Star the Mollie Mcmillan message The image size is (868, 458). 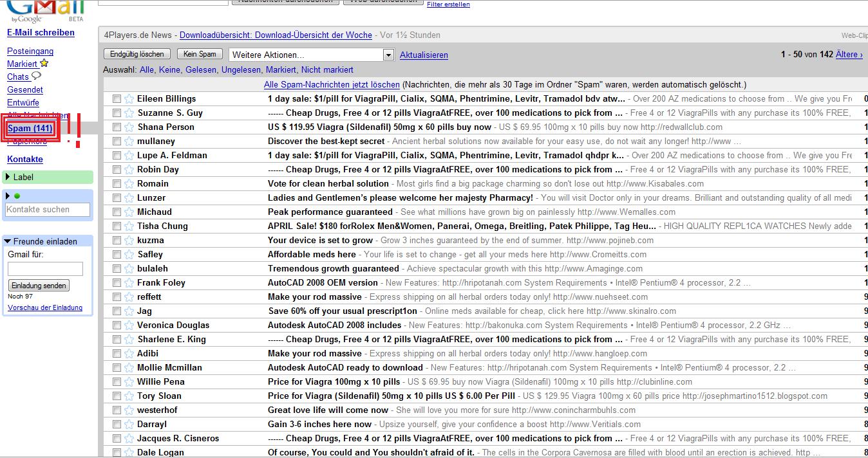[129, 368]
